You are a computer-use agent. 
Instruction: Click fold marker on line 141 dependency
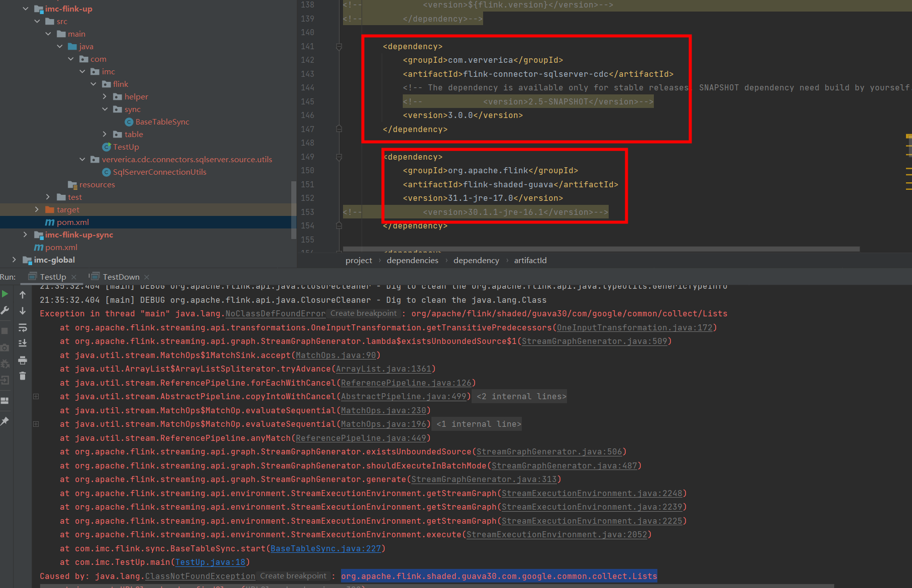click(x=339, y=47)
